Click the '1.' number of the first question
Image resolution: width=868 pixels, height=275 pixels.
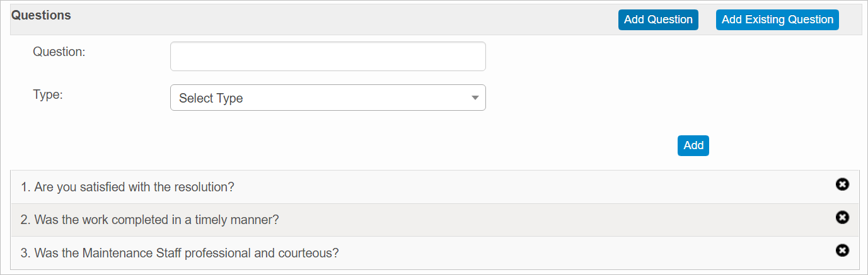[25, 187]
